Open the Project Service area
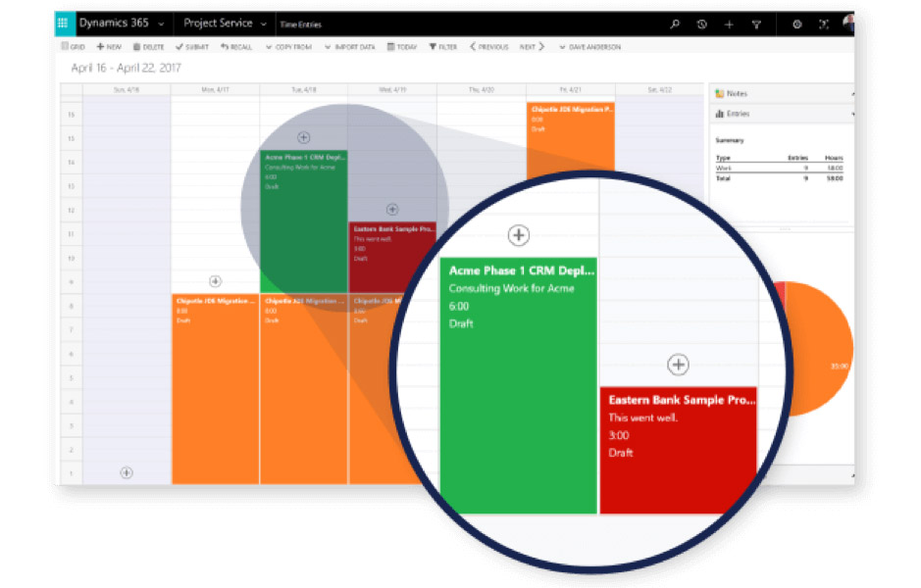 [x=218, y=24]
